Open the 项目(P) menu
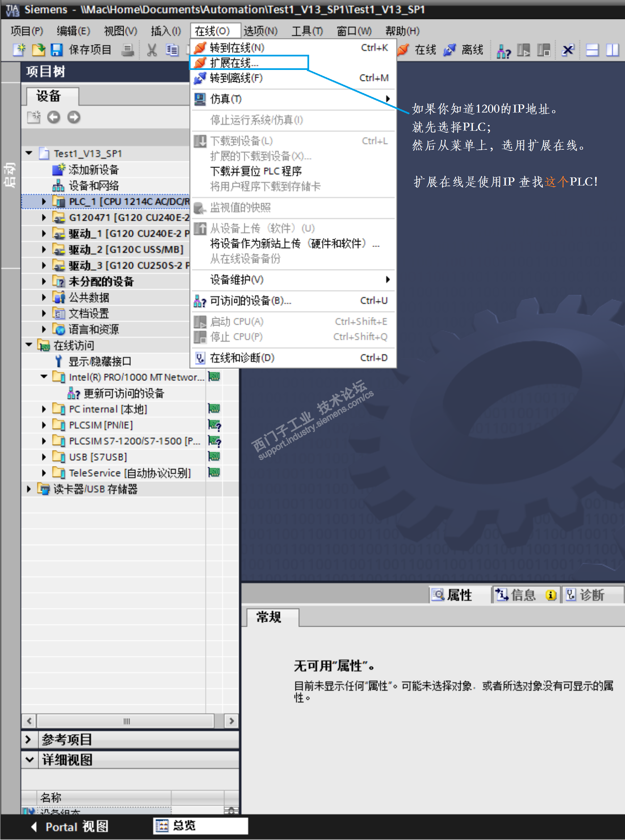Viewport: 625px width, 840px height. [x=27, y=31]
